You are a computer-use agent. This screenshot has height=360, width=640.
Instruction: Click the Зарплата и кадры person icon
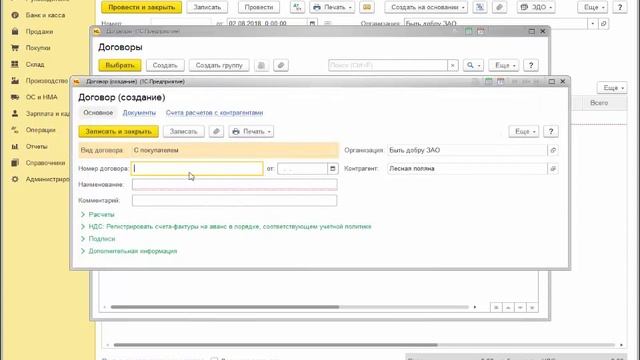tap(15, 113)
